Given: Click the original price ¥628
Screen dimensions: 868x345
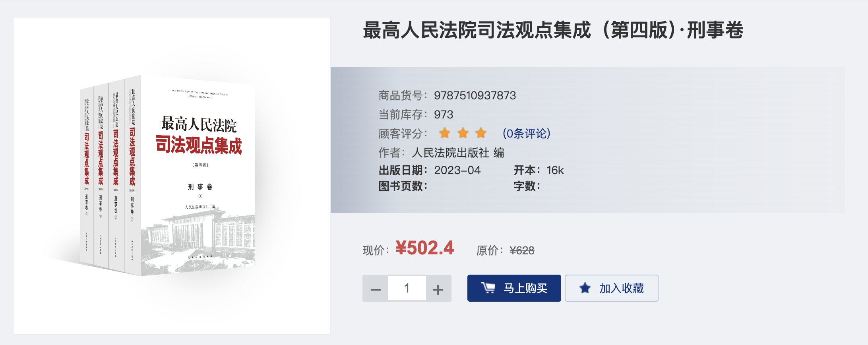Looking at the screenshot, I should tap(522, 251).
